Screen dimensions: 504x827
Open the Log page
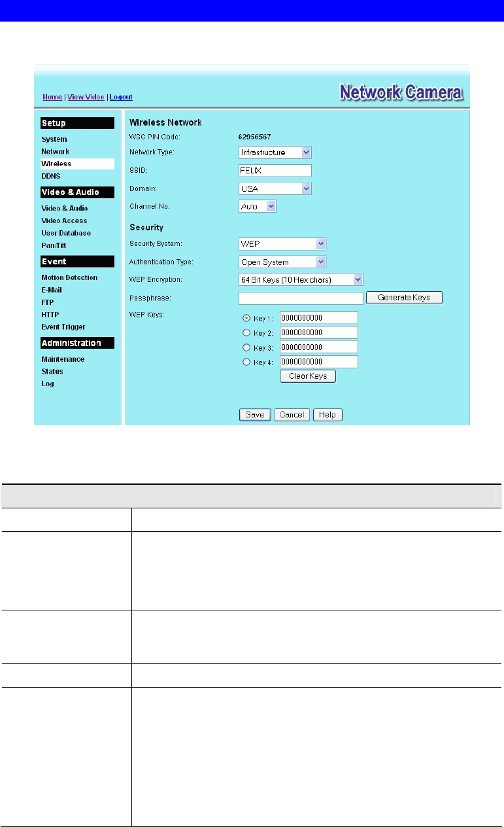pyautogui.click(x=48, y=383)
